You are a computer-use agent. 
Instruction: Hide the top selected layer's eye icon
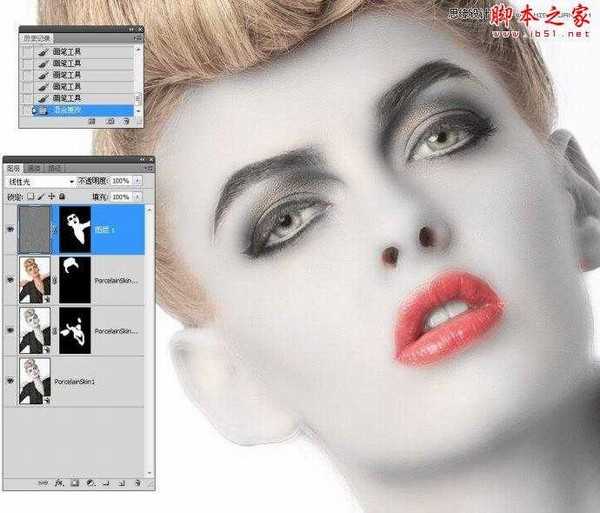pos(10,227)
